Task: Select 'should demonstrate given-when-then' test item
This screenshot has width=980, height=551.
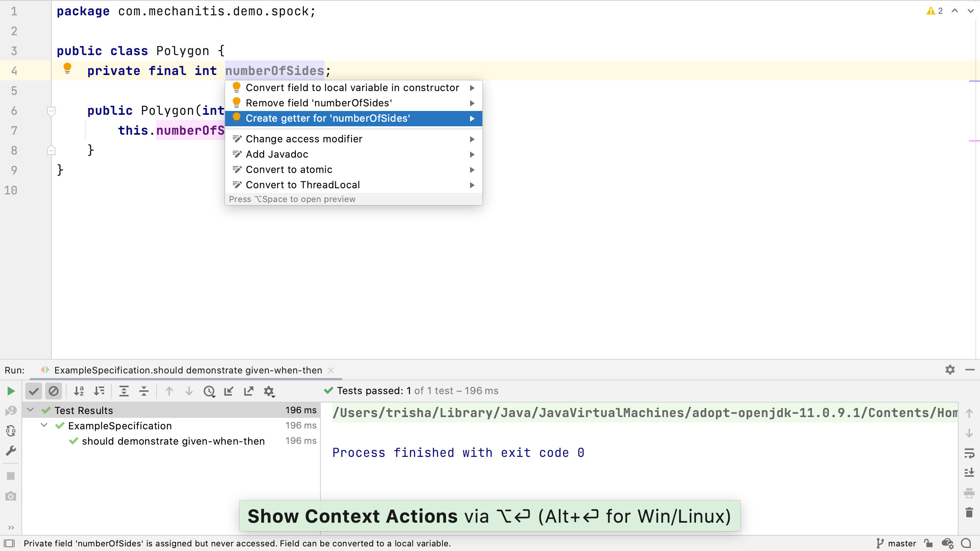Action: (173, 441)
